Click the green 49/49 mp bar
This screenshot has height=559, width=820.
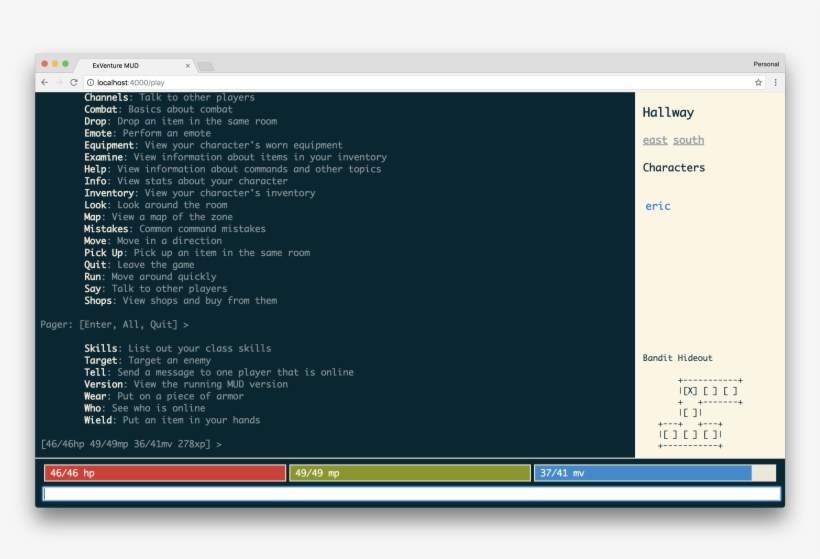[410, 473]
